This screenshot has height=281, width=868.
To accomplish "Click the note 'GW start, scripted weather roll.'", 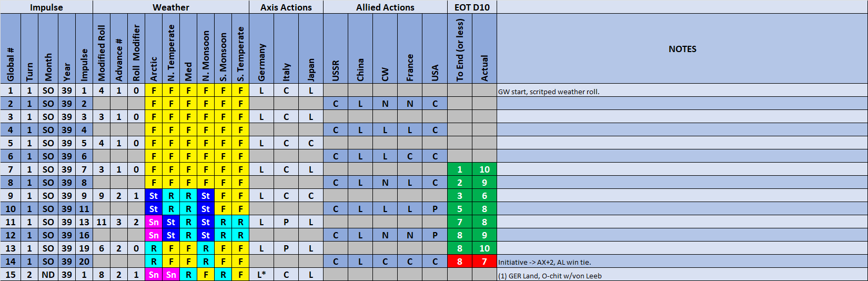I will [549, 92].
